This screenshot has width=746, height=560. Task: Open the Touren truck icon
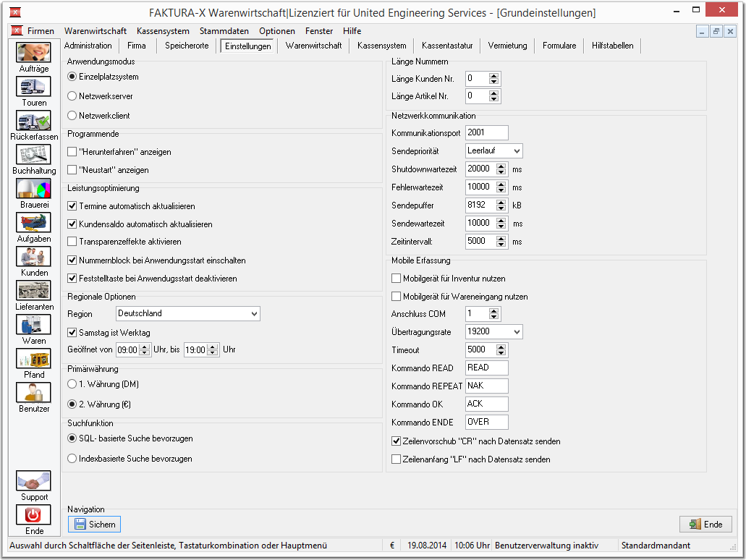point(33,87)
